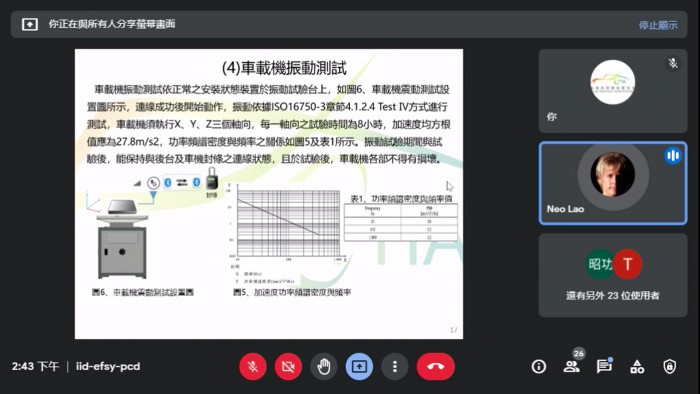The width and height of the screenshot is (700, 394).
Task: Raise your hand in the meeting
Action: (x=324, y=367)
